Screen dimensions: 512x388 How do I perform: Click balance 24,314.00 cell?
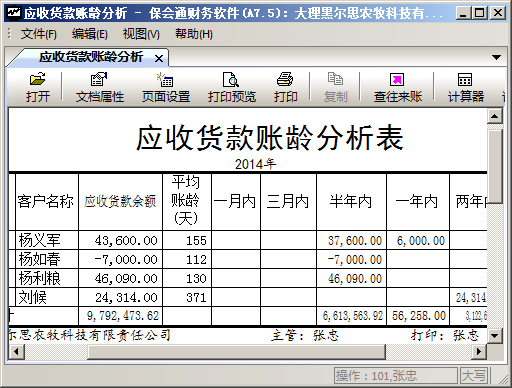(120, 297)
